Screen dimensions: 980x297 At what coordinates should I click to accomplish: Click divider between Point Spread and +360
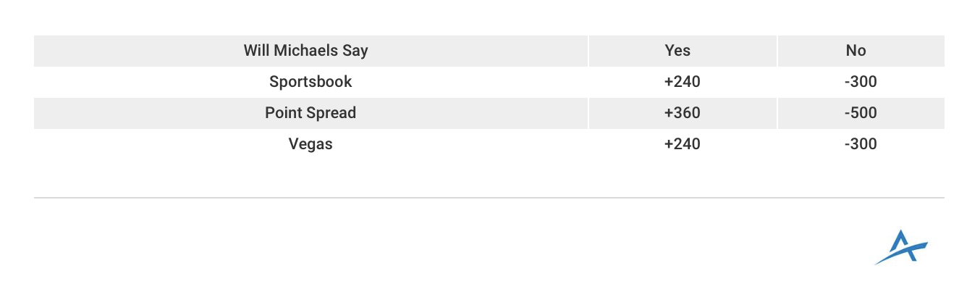[x=588, y=113]
